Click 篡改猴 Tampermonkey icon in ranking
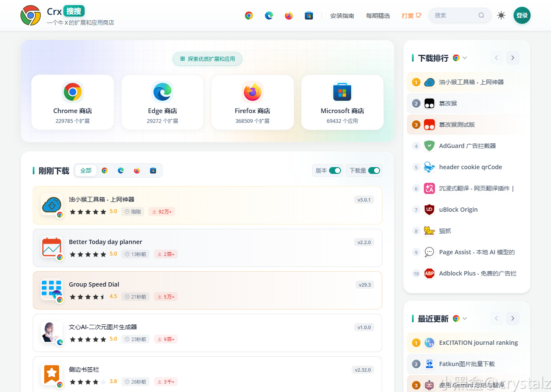 (x=429, y=103)
